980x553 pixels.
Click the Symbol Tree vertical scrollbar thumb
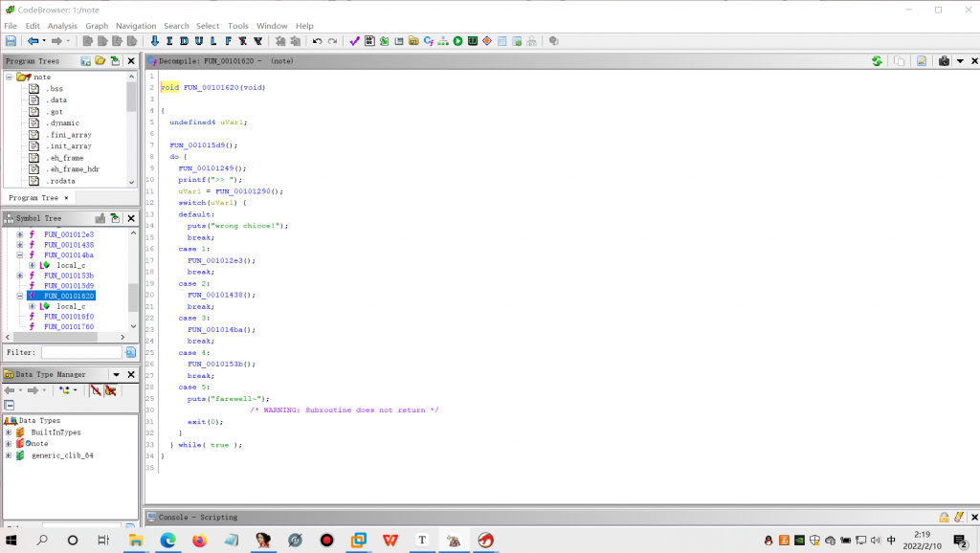[133, 298]
